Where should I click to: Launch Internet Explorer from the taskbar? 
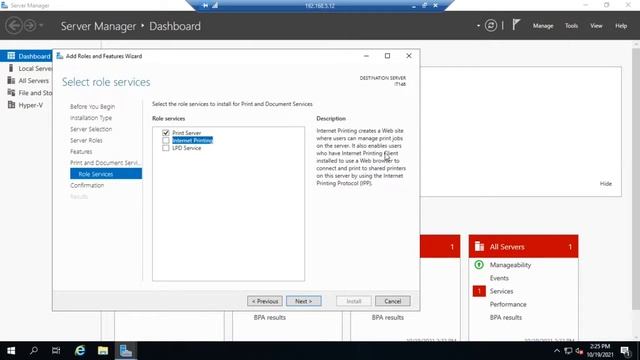(80, 351)
